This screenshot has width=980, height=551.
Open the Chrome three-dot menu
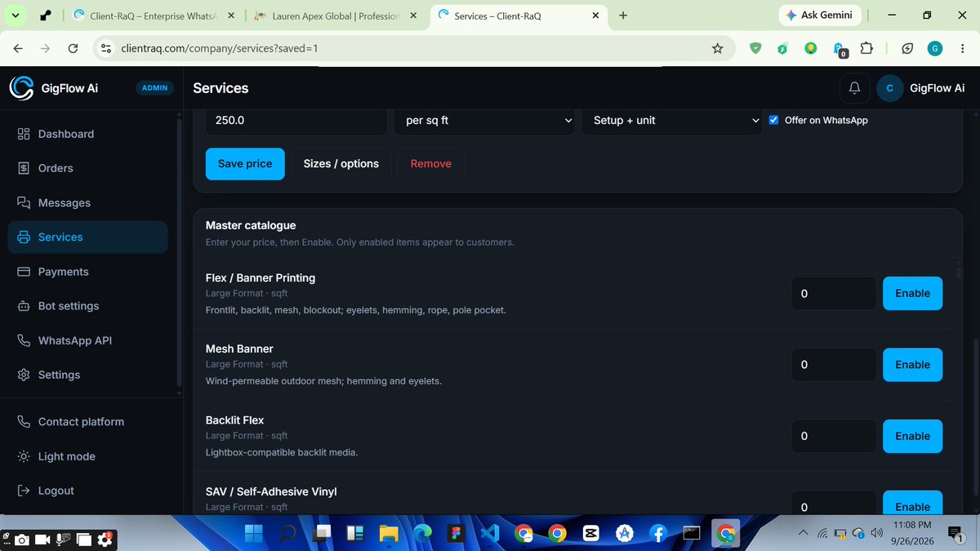pos(962,48)
